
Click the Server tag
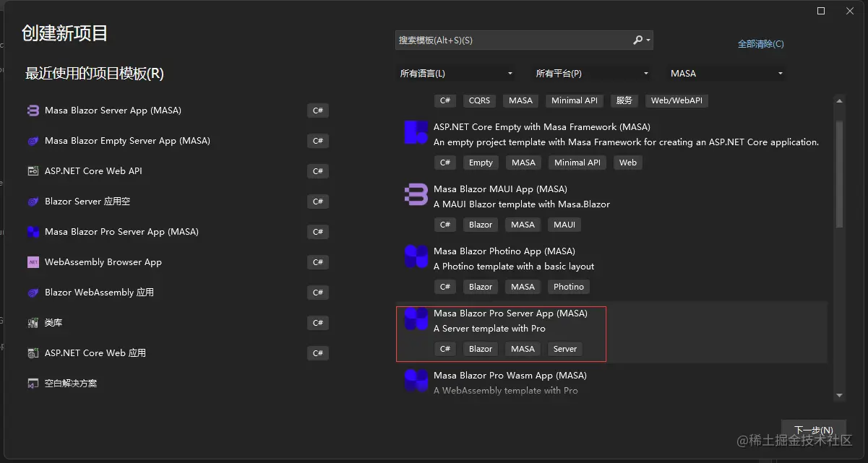[565, 349]
